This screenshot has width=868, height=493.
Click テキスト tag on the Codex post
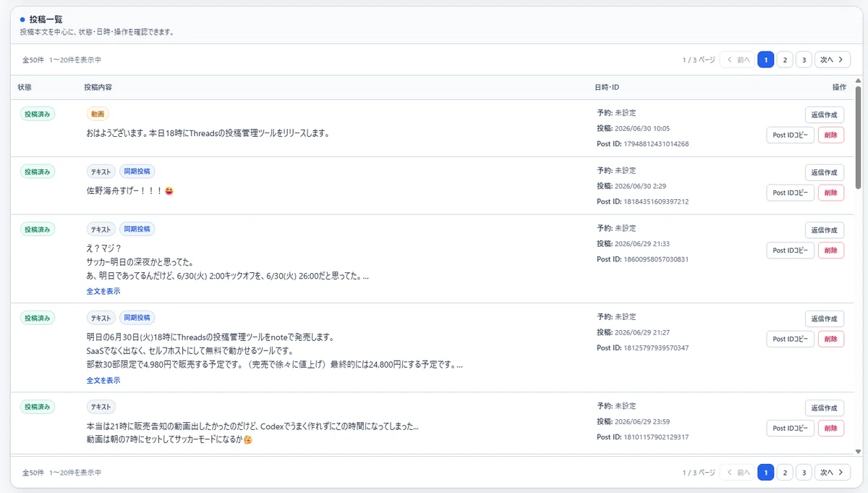(101, 407)
